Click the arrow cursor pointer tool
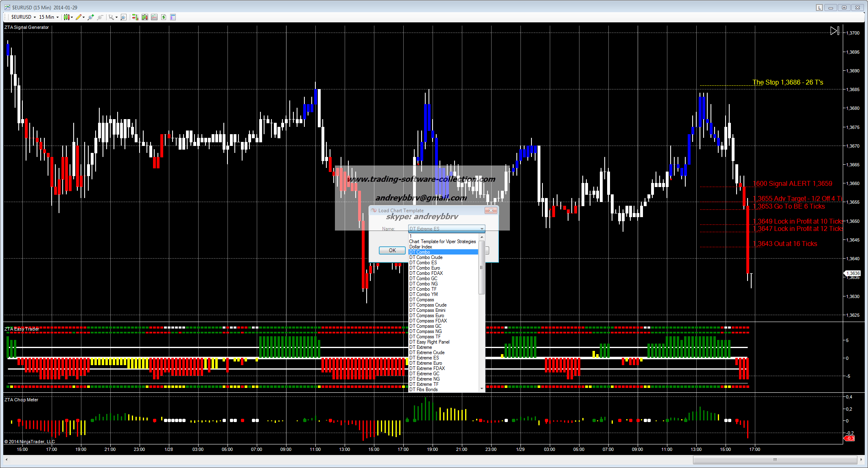Screen dimensions: 868x468 pyautogui.click(x=111, y=17)
